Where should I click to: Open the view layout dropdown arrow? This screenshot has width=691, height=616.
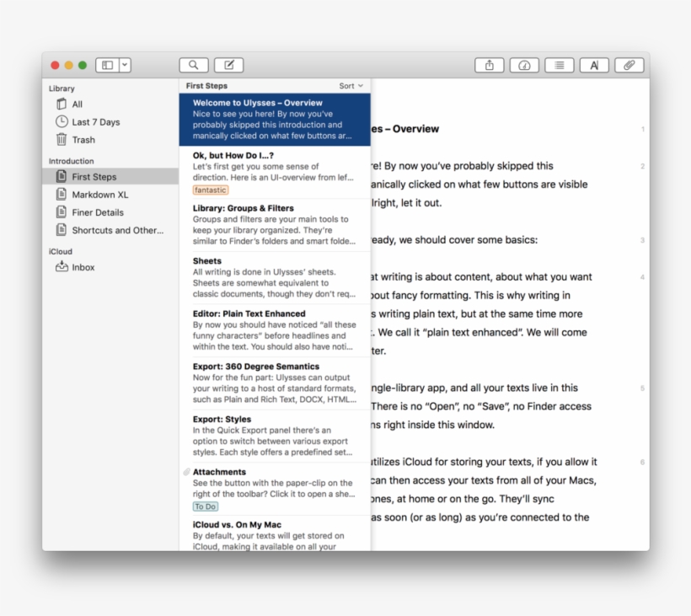coord(125,65)
